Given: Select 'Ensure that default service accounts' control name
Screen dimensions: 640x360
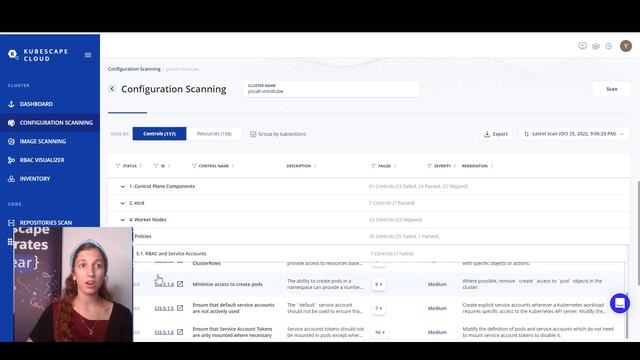Looking at the screenshot, I should [233, 308].
